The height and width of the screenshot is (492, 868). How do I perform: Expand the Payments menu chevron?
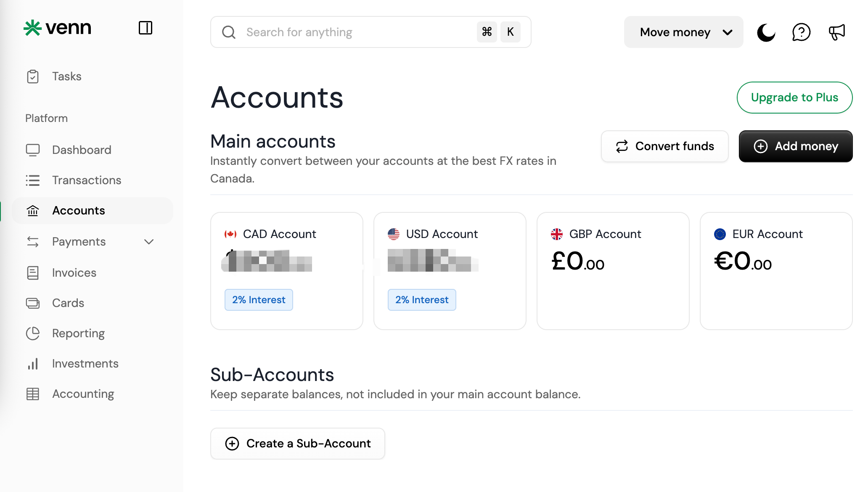(149, 242)
